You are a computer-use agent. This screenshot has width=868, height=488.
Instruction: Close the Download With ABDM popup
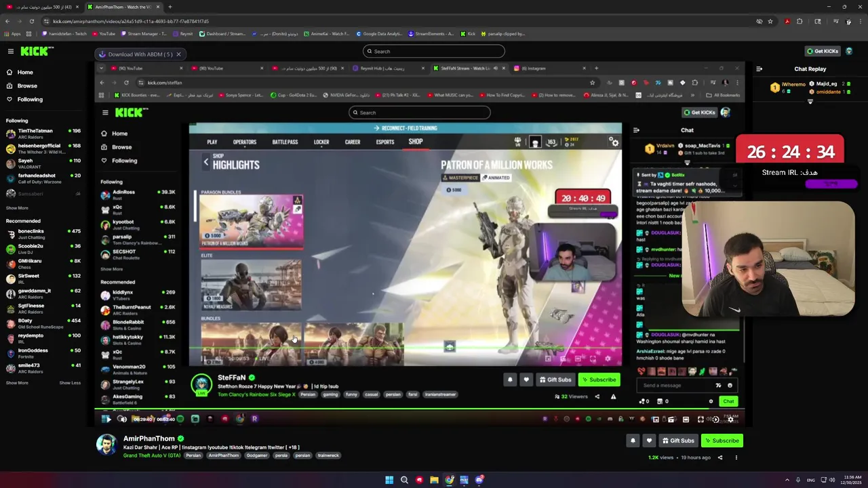179,54
